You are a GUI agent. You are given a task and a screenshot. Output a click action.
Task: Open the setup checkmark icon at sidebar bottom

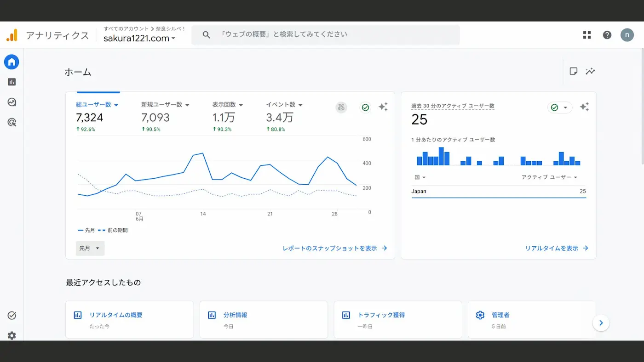[x=12, y=316]
